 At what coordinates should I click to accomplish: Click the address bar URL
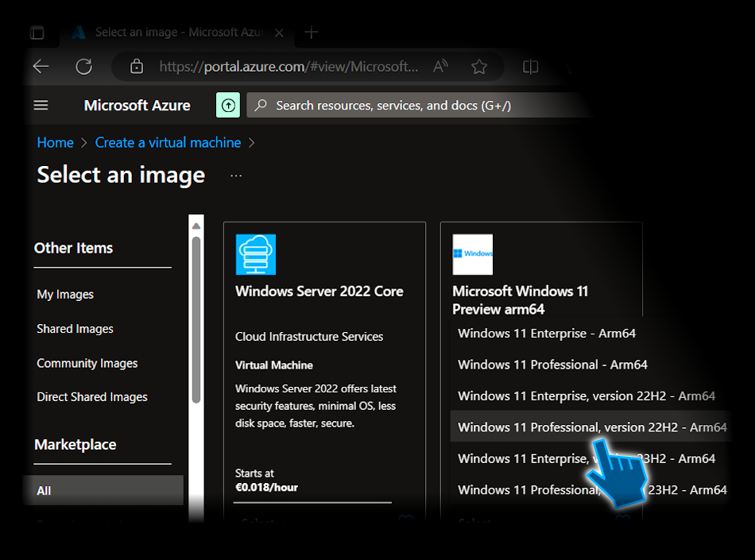point(288,67)
